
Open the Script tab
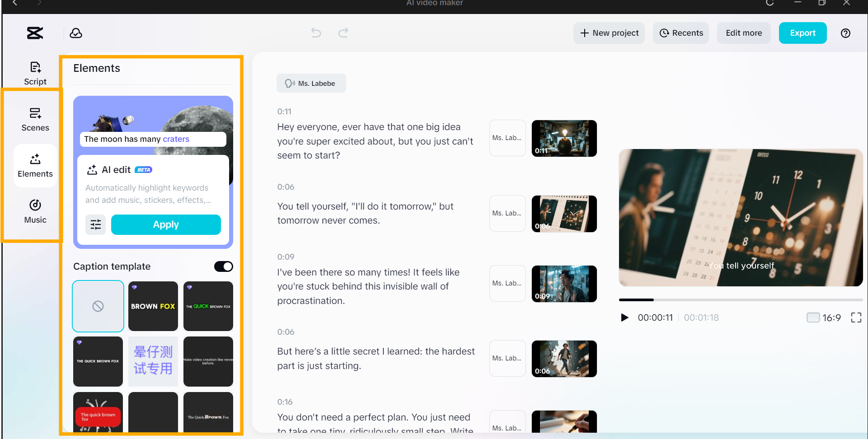pos(35,73)
